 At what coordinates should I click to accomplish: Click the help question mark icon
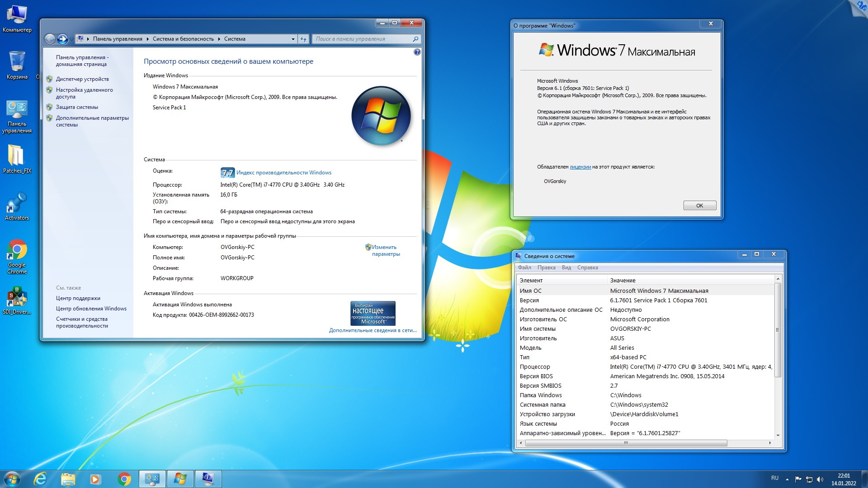[417, 52]
